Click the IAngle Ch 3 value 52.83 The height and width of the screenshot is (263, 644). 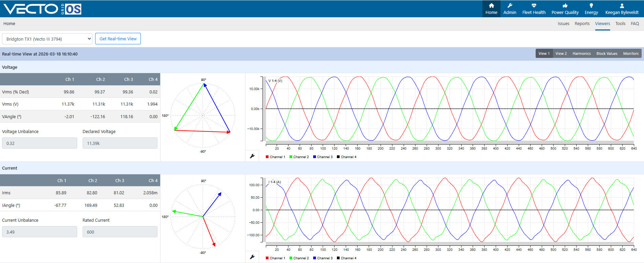click(x=119, y=205)
